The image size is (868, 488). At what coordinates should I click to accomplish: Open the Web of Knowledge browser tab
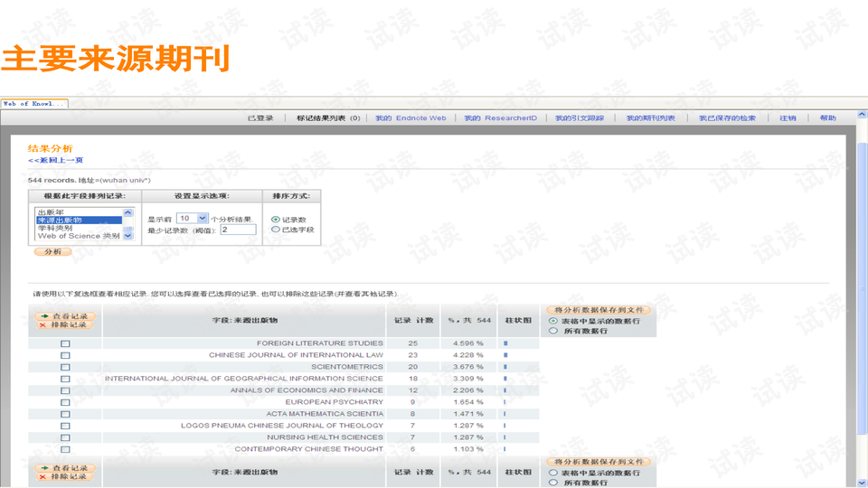34,103
